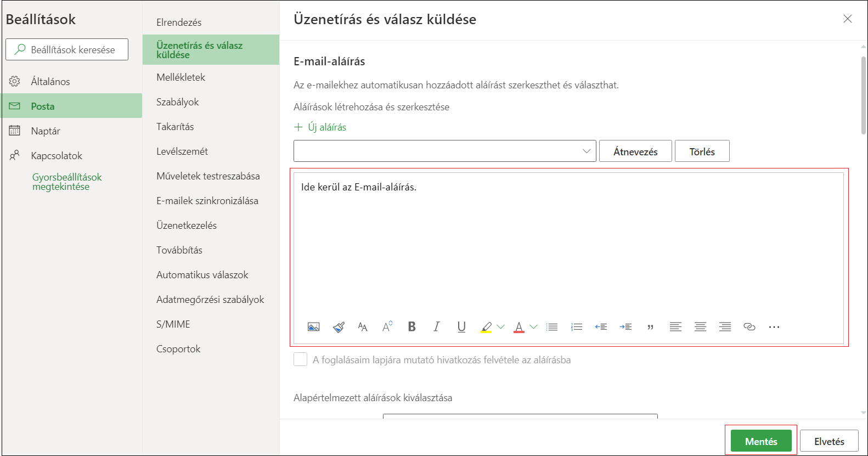Apply red font color
The width and height of the screenshot is (868, 456).
point(519,328)
